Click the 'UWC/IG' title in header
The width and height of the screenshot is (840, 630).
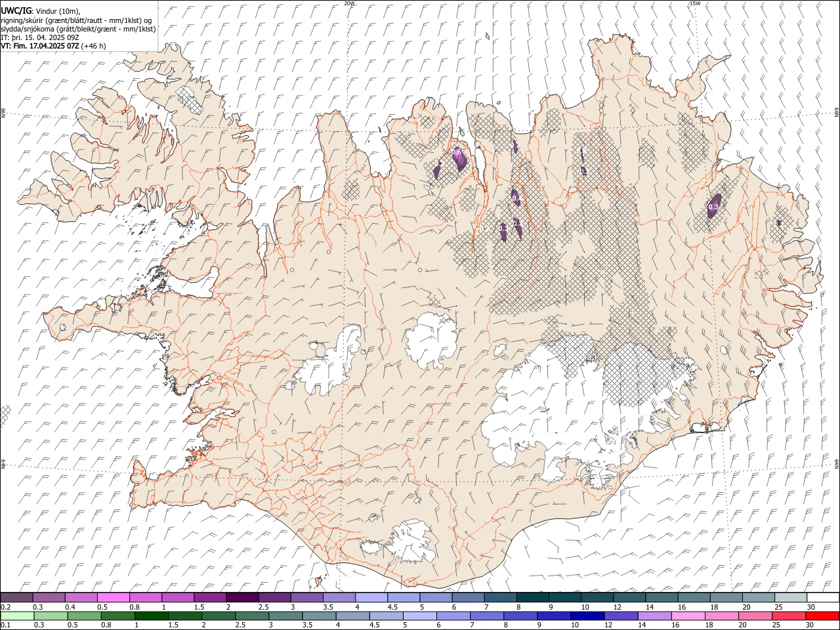16,11
